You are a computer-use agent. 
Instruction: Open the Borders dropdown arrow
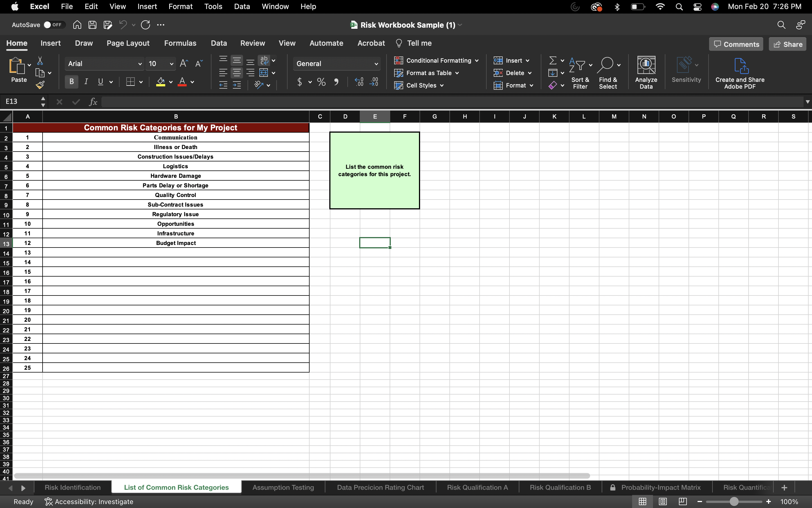141,82
